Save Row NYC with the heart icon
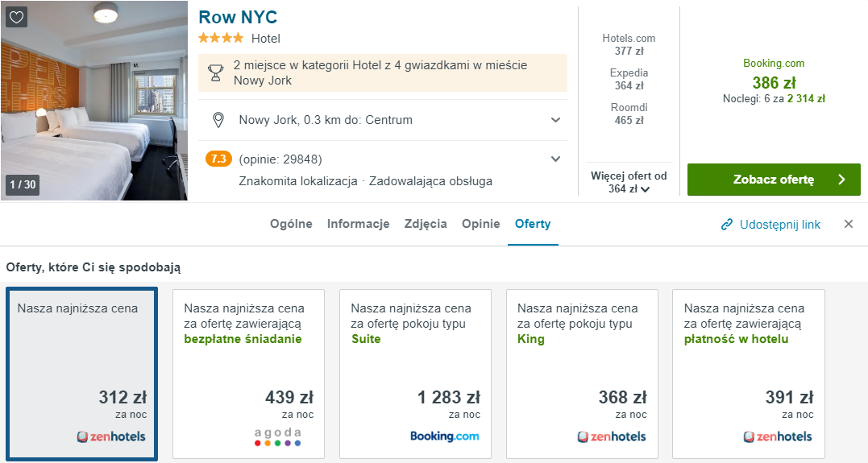868x463 pixels. click(17, 17)
